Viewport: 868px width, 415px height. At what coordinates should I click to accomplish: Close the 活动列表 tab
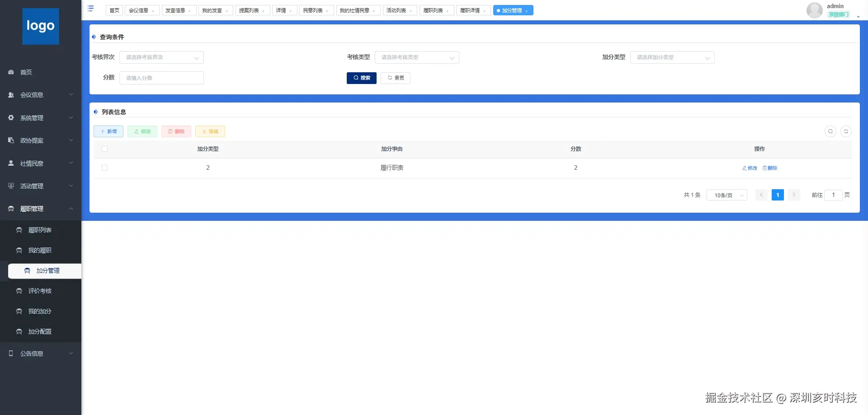[410, 11]
